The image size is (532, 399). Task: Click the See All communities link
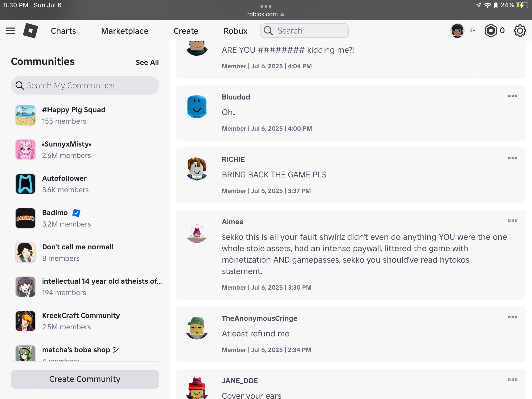point(147,62)
